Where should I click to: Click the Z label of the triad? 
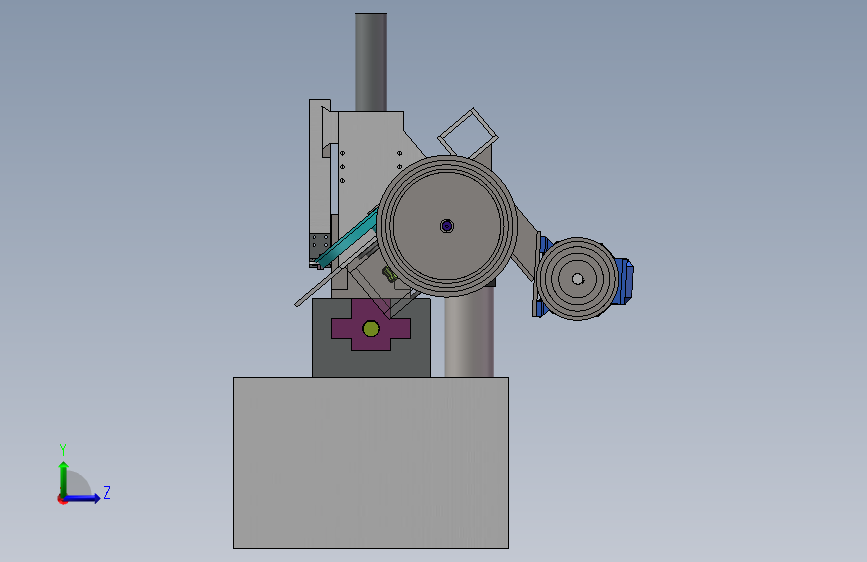pyautogui.click(x=107, y=492)
